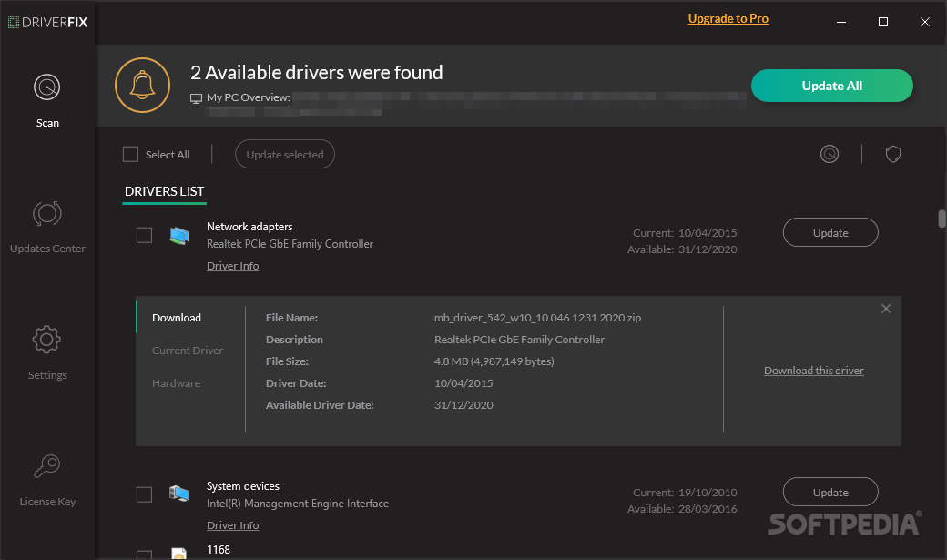
Task: Maximize the DriverFix window
Action: 883,23
